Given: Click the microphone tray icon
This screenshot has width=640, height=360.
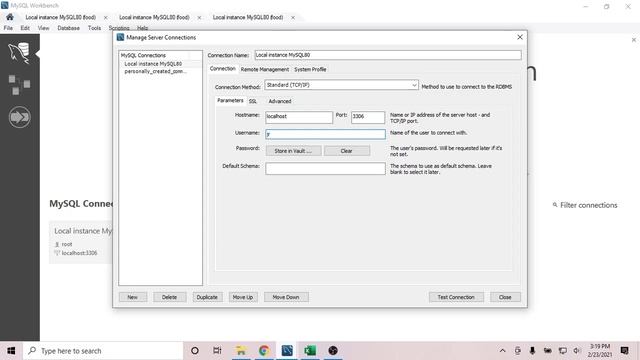Looking at the screenshot, I should (x=532, y=351).
